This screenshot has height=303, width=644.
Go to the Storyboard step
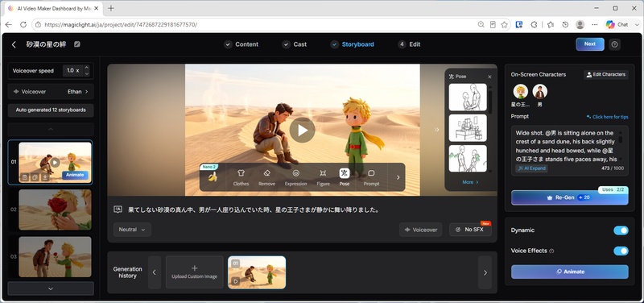click(353, 44)
